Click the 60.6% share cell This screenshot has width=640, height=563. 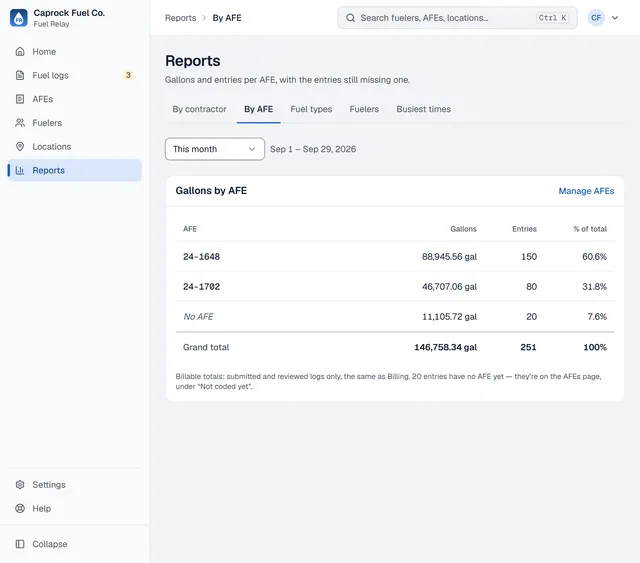pos(594,256)
